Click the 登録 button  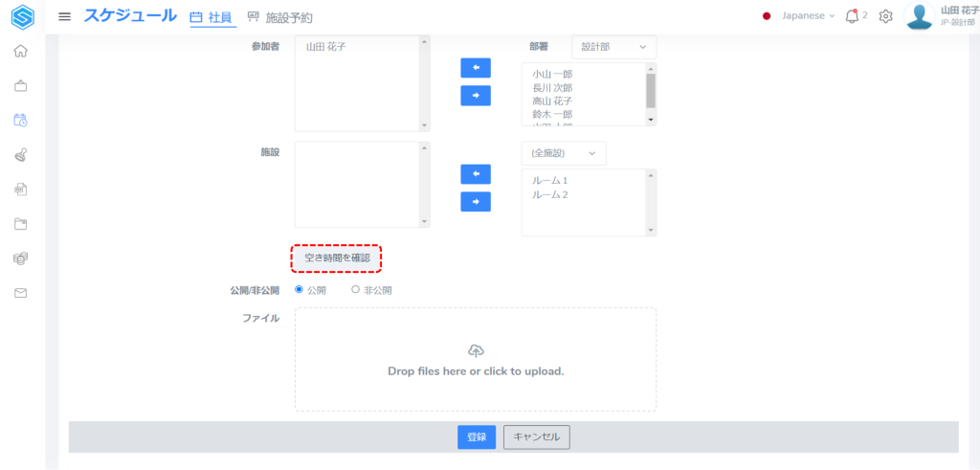click(x=476, y=437)
